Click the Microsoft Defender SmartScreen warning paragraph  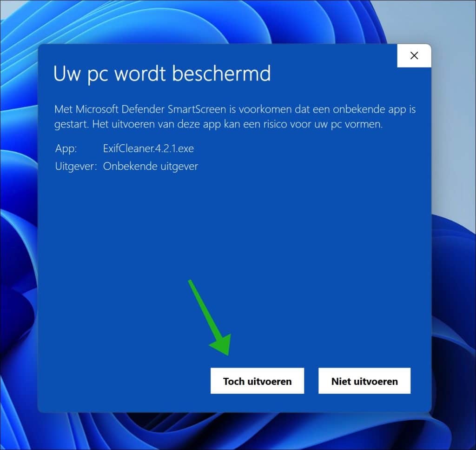pyautogui.click(x=235, y=117)
